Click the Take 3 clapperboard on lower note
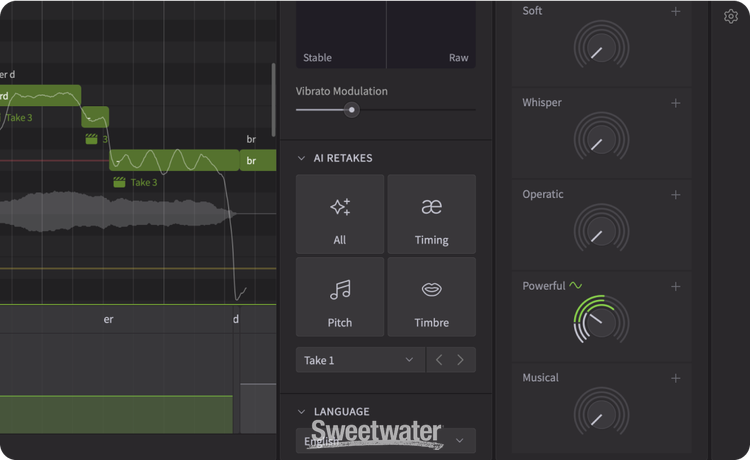The width and height of the screenshot is (750, 460). point(119,183)
